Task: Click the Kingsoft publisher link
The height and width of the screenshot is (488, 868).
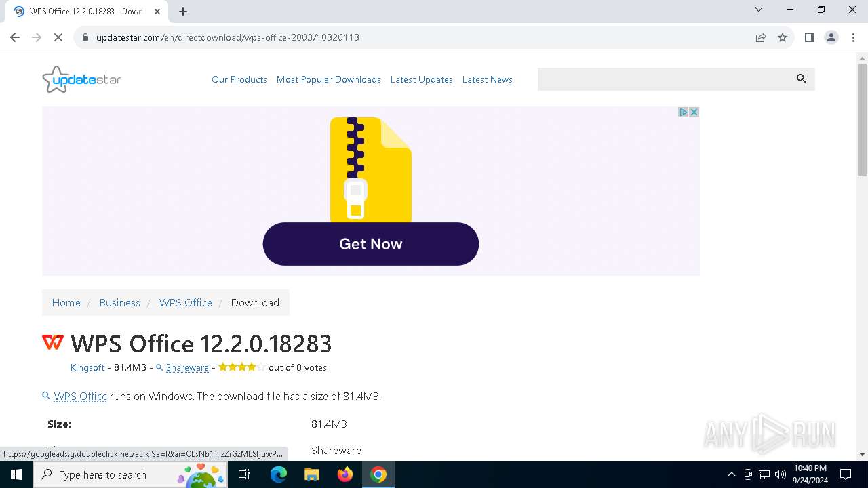Action: click(87, 367)
